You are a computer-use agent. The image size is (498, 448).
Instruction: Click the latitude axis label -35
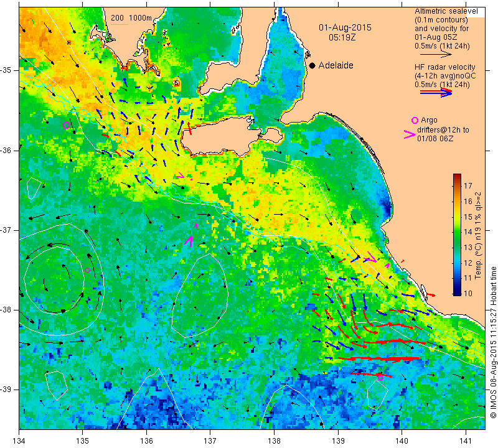pos(6,70)
